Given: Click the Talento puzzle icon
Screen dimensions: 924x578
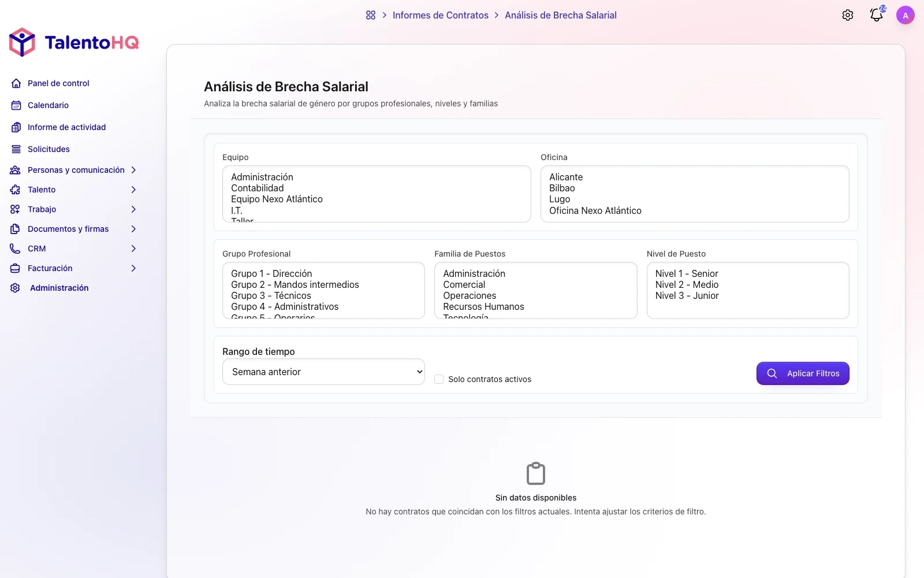Looking at the screenshot, I should (x=15, y=190).
